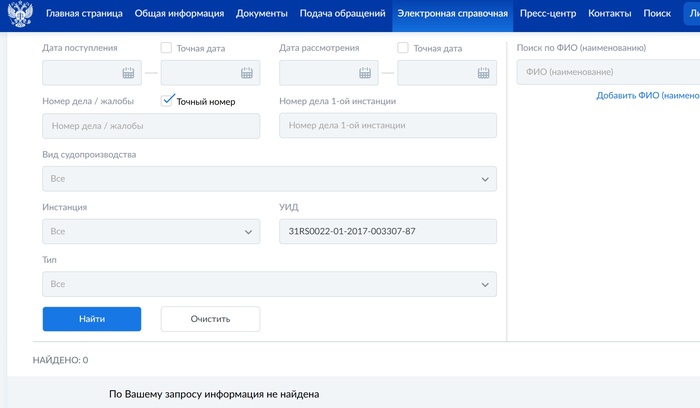Focus the УИД input field
Viewport: 700px width, 408px height.
click(387, 231)
